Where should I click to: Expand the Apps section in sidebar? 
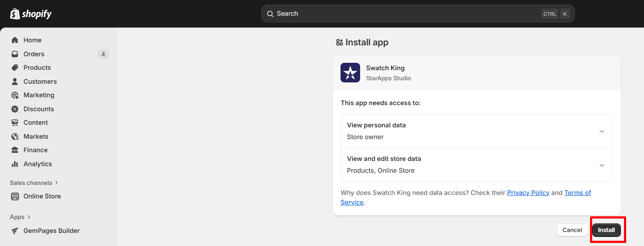20,217
